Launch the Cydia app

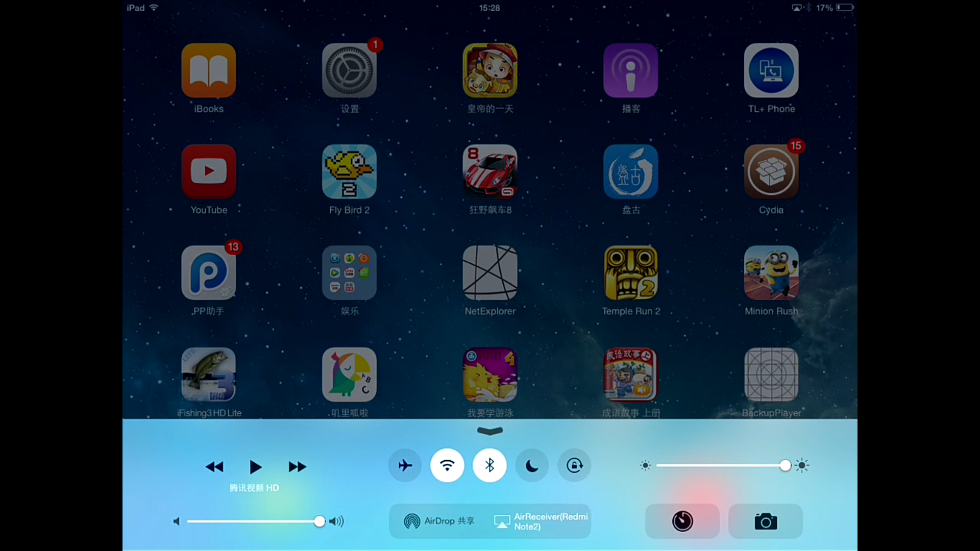tap(771, 172)
